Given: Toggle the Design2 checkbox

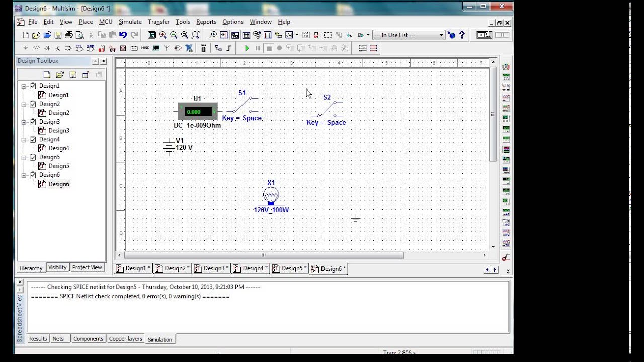Looking at the screenshot, I should pyautogui.click(x=33, y=104).
